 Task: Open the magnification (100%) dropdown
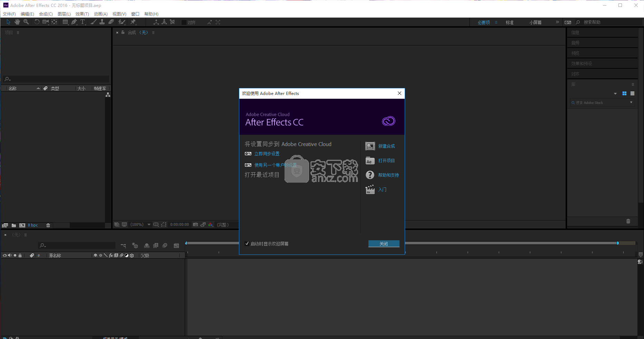[x=140, y=224]
